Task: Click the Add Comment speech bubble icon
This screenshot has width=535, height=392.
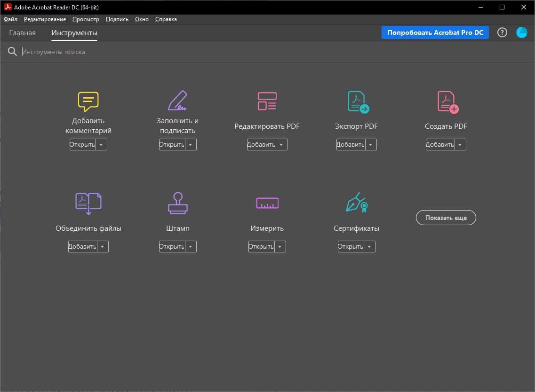Action: [x=88, y=102]
